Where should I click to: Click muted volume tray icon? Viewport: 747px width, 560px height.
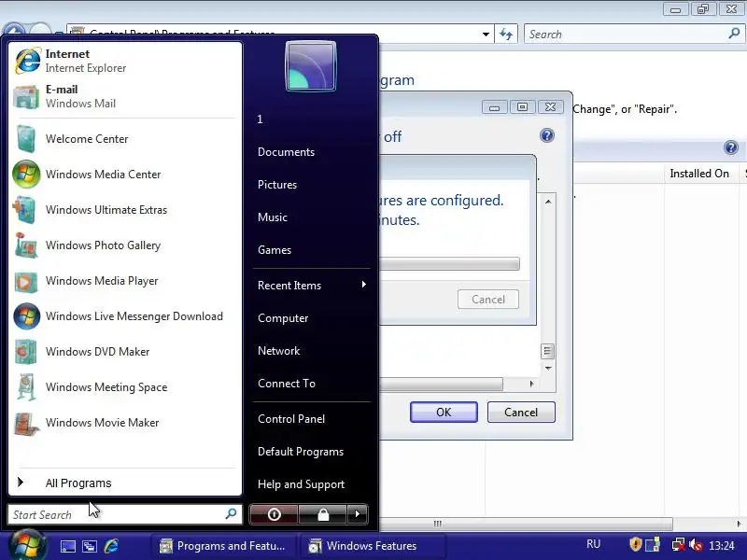(x=696, y=544)
